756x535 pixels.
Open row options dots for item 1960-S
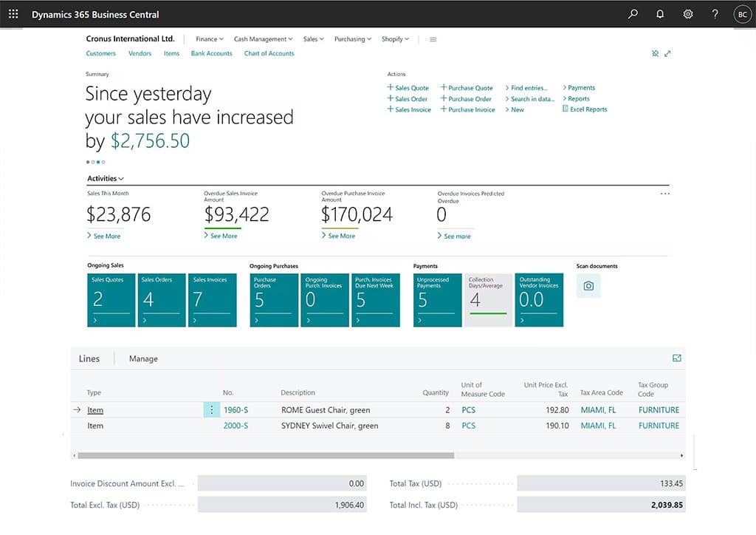[x=212, y=409]
